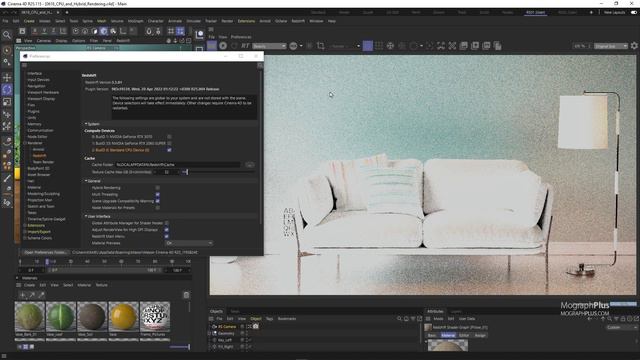Switch to the Attributes tab
This screenshot has height=360, width=640.
tap(435, 311)
